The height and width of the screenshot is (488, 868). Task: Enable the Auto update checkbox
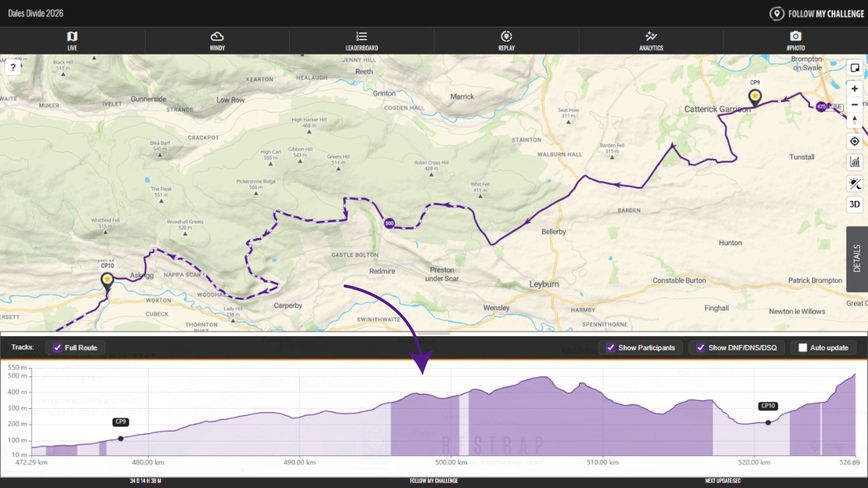[x=802, y=347]
